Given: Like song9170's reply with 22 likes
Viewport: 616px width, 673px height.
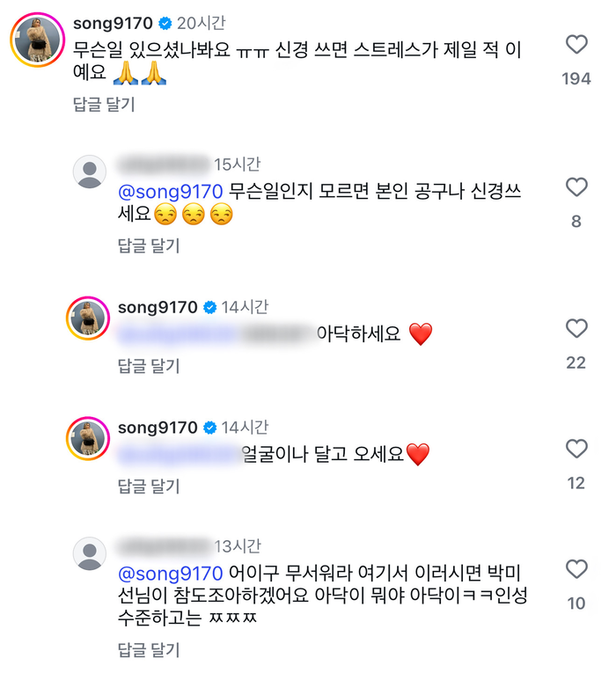Looking at the screenshot, I should pyautogui.click(x=576, y=329).
